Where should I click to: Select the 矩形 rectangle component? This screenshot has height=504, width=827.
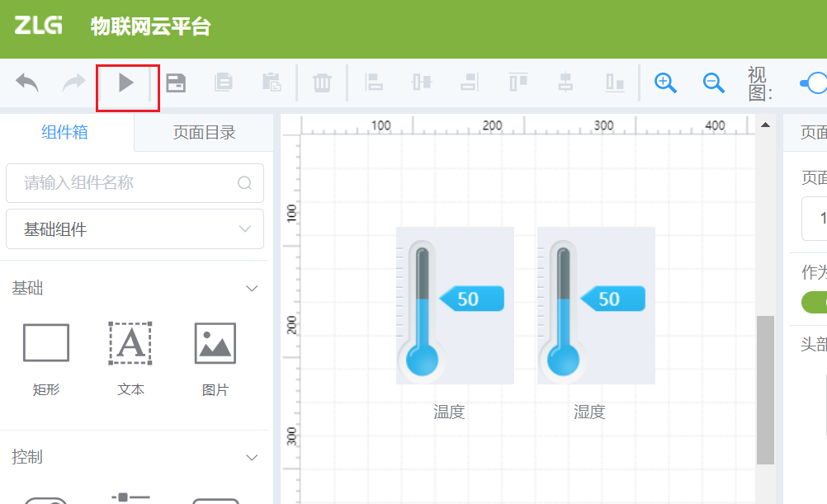[45, 342]
